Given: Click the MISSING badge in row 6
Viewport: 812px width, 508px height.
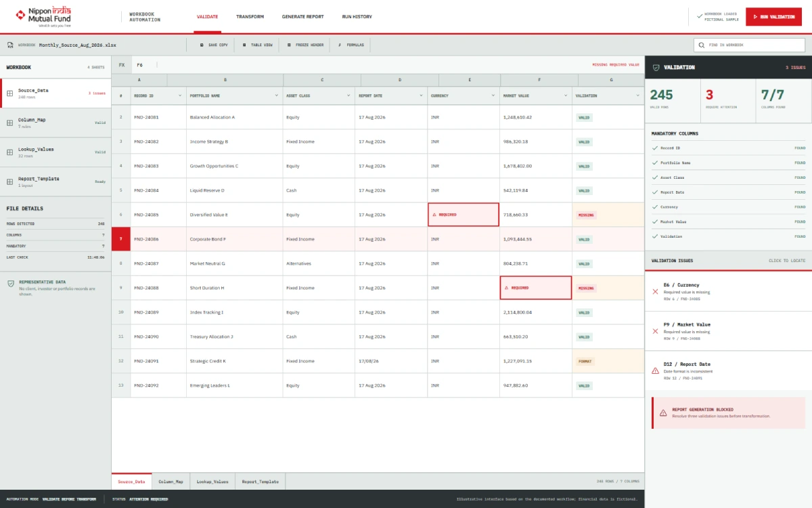Looking at the screenshot, I should click(586, 215).
